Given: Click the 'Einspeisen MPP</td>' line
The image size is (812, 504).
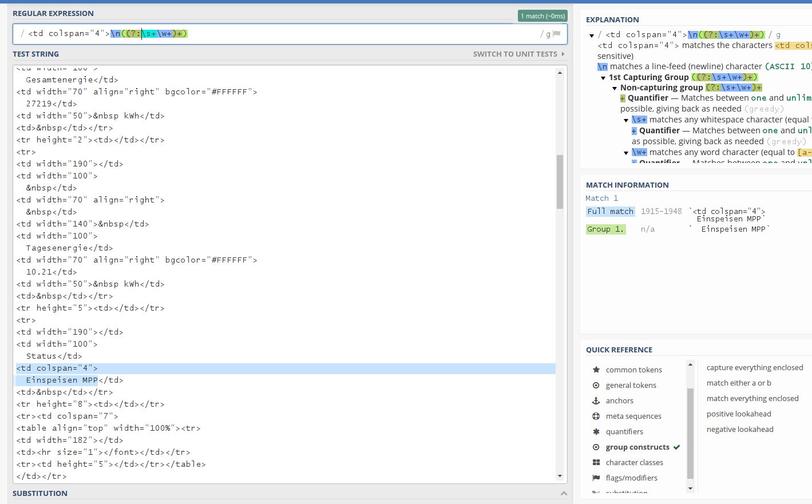Looking at the screenshot, I should coord(74,380).
